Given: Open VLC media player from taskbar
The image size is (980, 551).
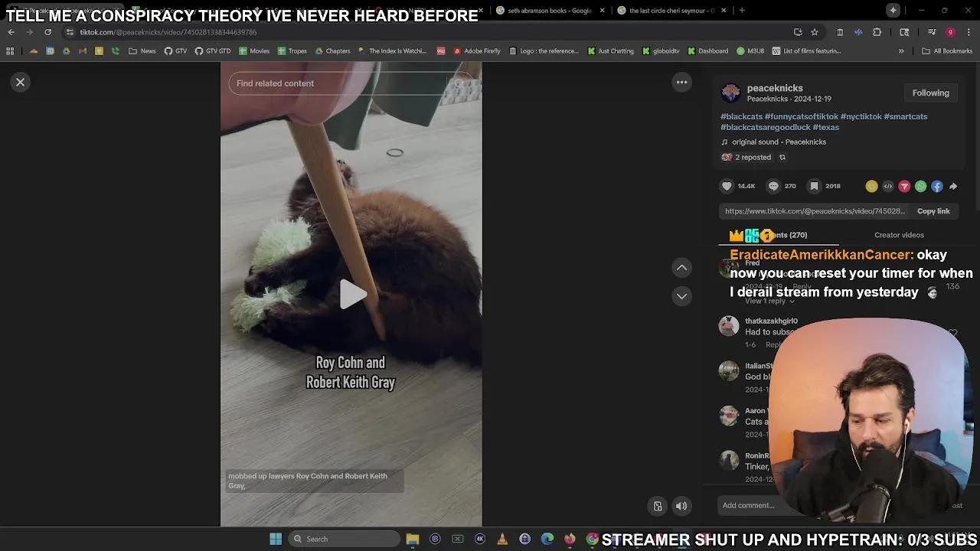Looking at the screenshot, I should click(502, 539).
